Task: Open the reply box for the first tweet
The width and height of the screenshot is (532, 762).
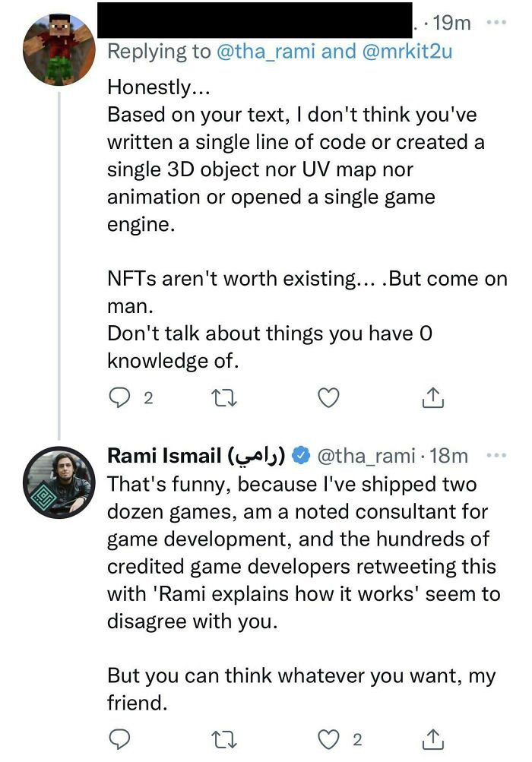Action: click(x=120, y=397)
